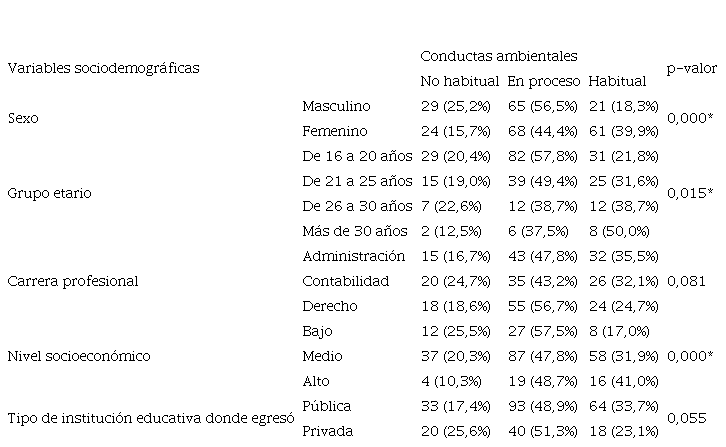Select the 'De 16 a 20 años' row

coord(357,156)
